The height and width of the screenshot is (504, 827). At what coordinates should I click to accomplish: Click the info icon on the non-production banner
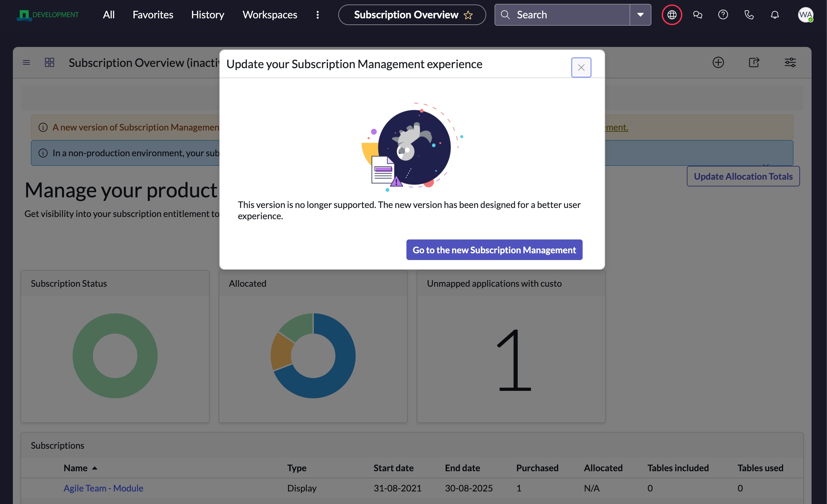point(43,153)
